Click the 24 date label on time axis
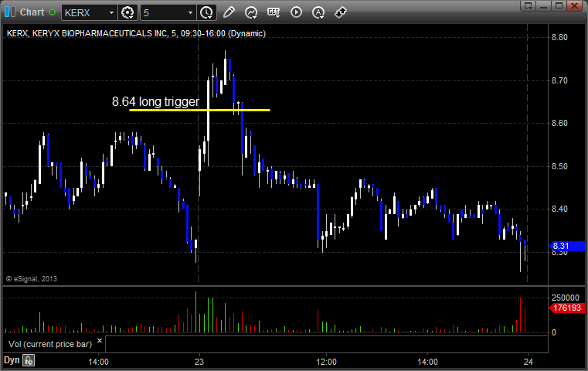 pyautogui.click(x=528, y=362)
